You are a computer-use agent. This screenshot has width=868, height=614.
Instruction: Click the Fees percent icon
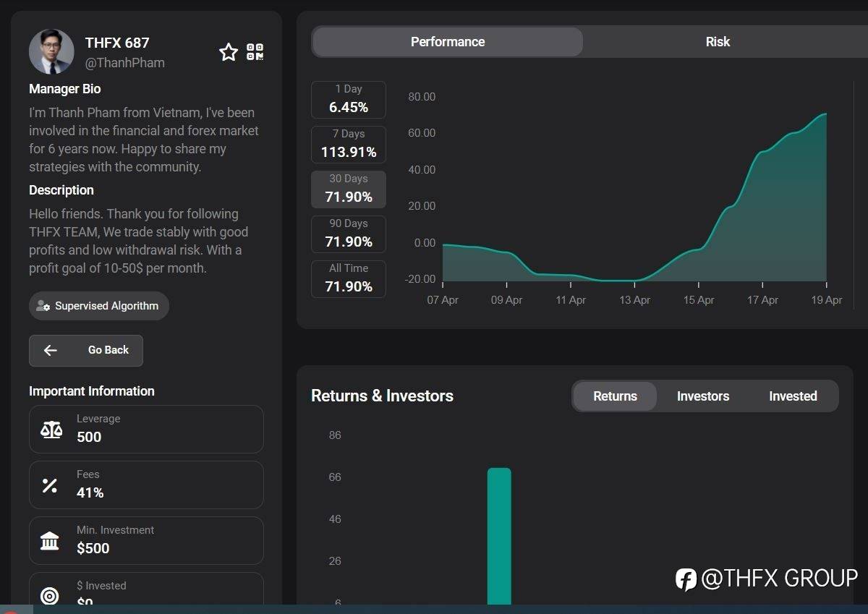(x=50, y=485)
